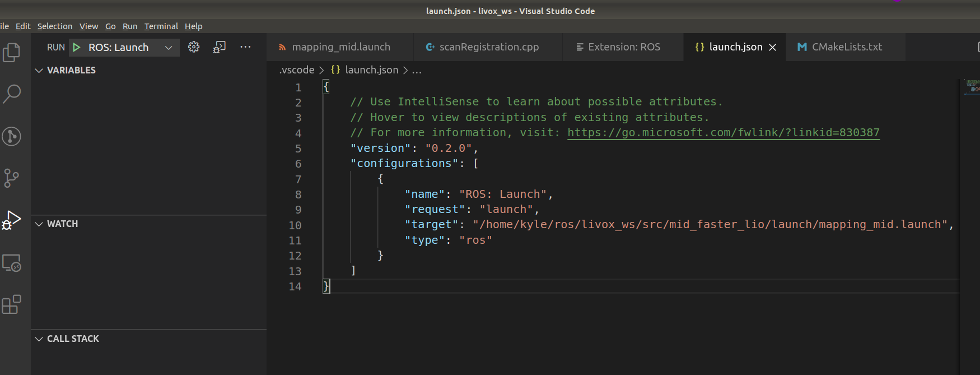This screenshot has width=980, height=375.
Task: Switch to scanRegistration.cpp tab
Action: pos(488,47)
